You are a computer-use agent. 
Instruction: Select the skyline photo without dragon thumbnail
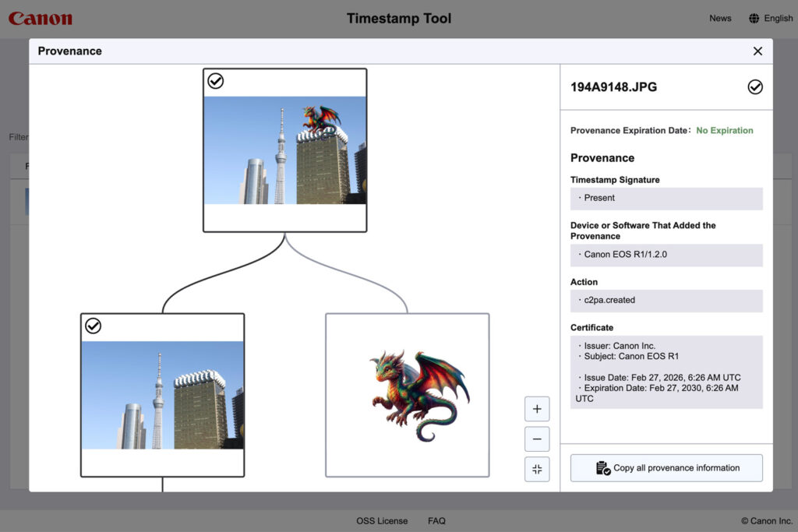tap(162, 395)
